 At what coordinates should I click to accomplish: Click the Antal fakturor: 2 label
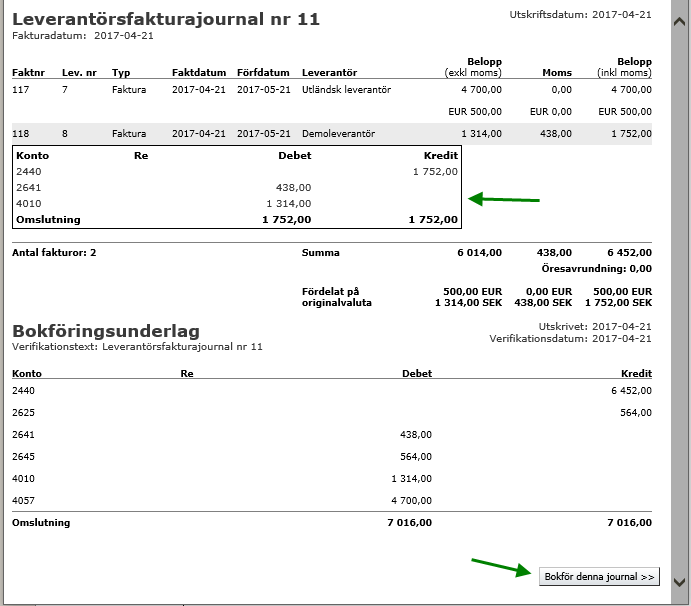[x=54, y=253]
